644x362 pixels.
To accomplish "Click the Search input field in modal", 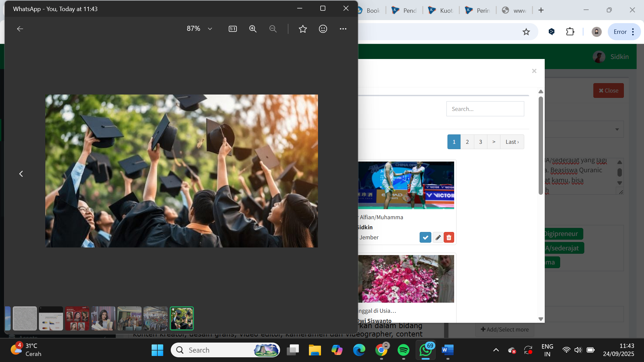I will [x=485, y=109].
